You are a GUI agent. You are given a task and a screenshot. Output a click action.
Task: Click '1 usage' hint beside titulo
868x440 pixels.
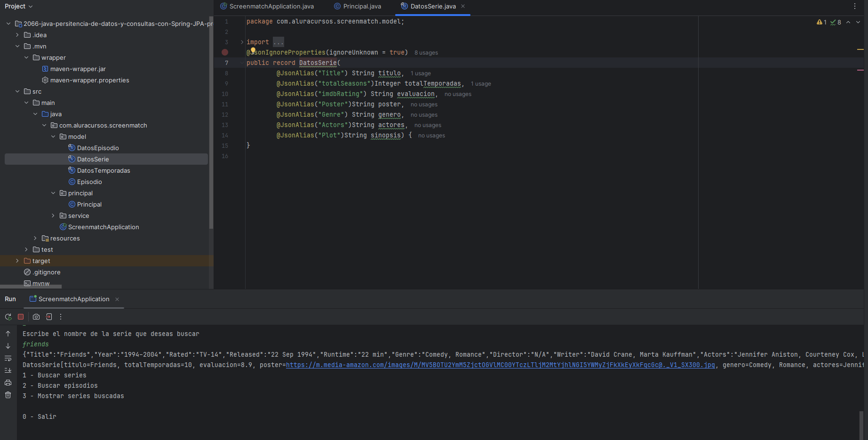pyautogui.click(x=420, y=73)
